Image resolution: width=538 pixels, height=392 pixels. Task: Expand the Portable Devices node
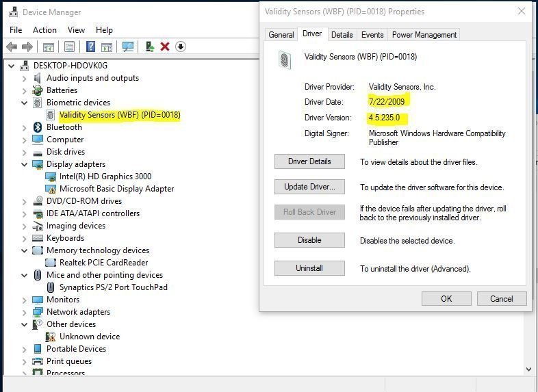[x=24, y=349]
